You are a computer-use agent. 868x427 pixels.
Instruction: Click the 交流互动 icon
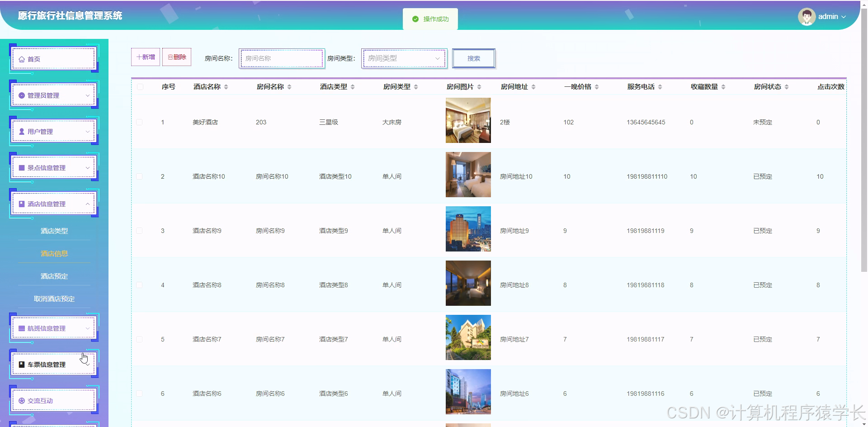(x=22, y=401)
